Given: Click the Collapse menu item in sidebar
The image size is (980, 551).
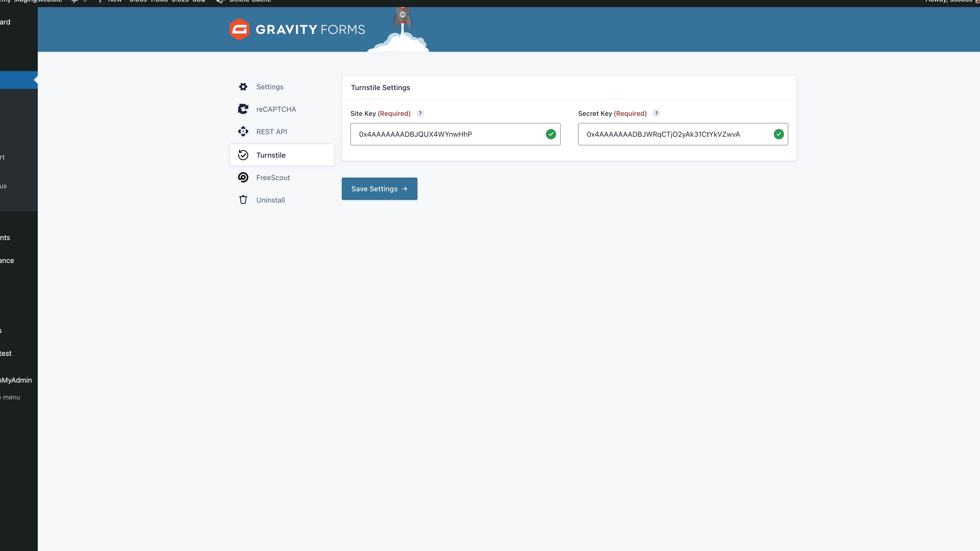Looking at the screenshot, I should click(x=10, y=397).
